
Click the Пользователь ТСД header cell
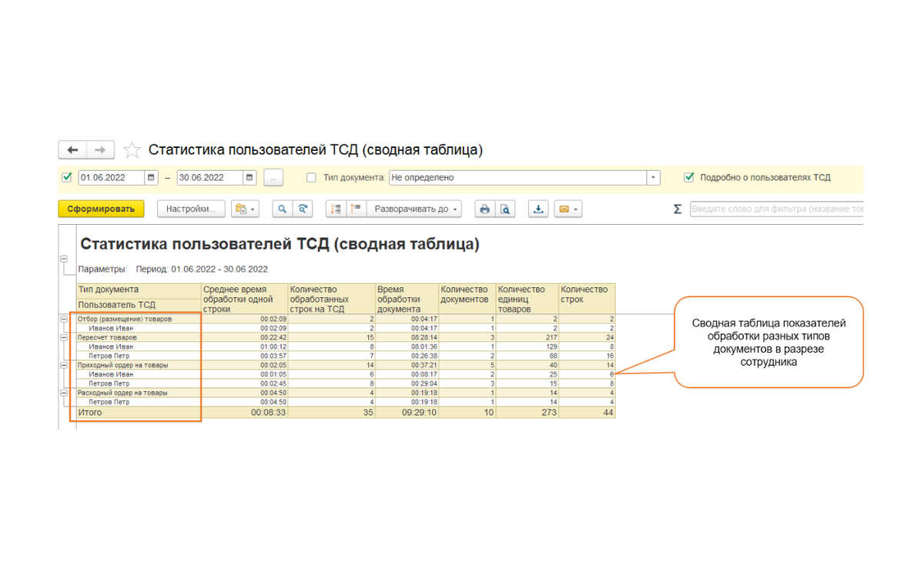pos(139,305)
